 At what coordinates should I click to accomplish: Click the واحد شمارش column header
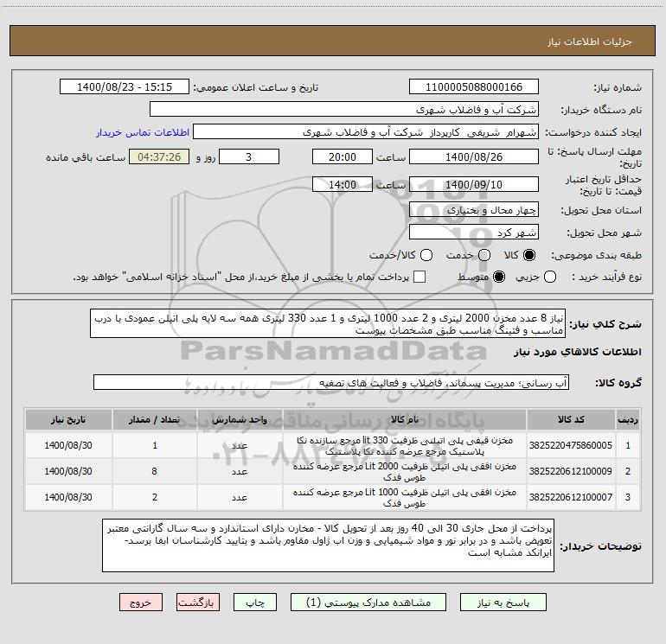tap(240, 419)
